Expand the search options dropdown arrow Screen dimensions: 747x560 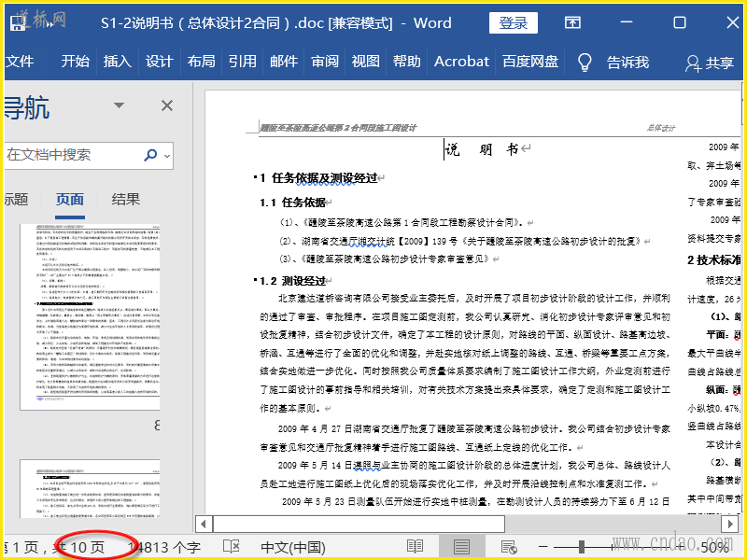[167, 156]
